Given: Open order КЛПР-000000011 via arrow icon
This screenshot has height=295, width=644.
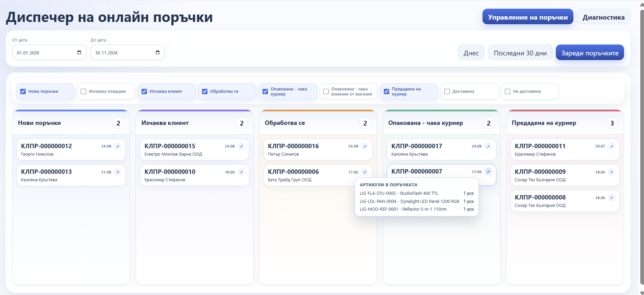Looking at the screenshot, I should tap(612, 146).
